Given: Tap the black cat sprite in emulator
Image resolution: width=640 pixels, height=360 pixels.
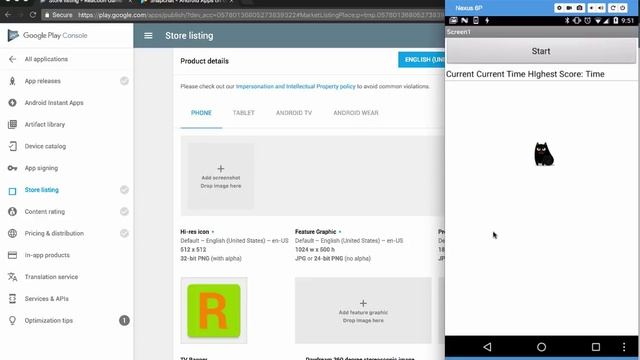Looking at the screenshot, I should [544, 154].
